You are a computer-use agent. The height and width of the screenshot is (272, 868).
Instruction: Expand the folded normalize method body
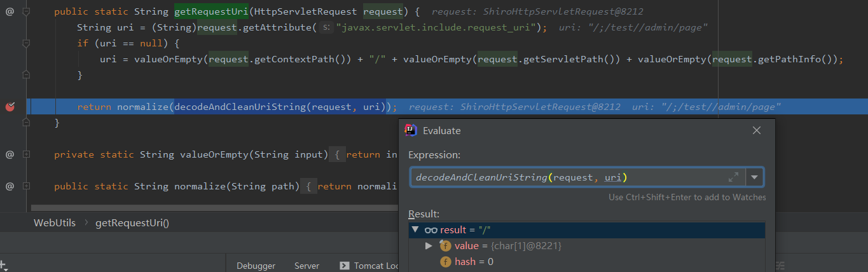point(27,186)
